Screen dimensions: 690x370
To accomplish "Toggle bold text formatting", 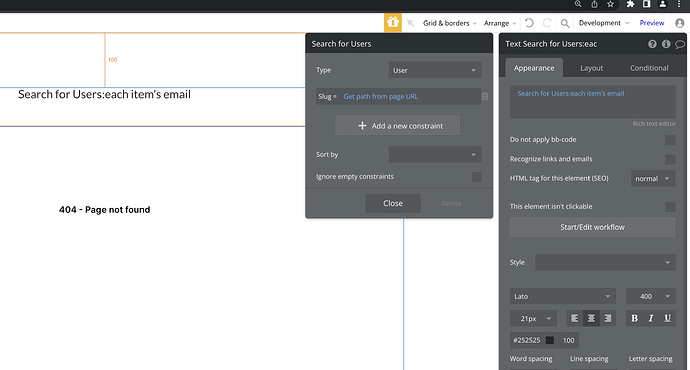I will (x=635, y=318).
